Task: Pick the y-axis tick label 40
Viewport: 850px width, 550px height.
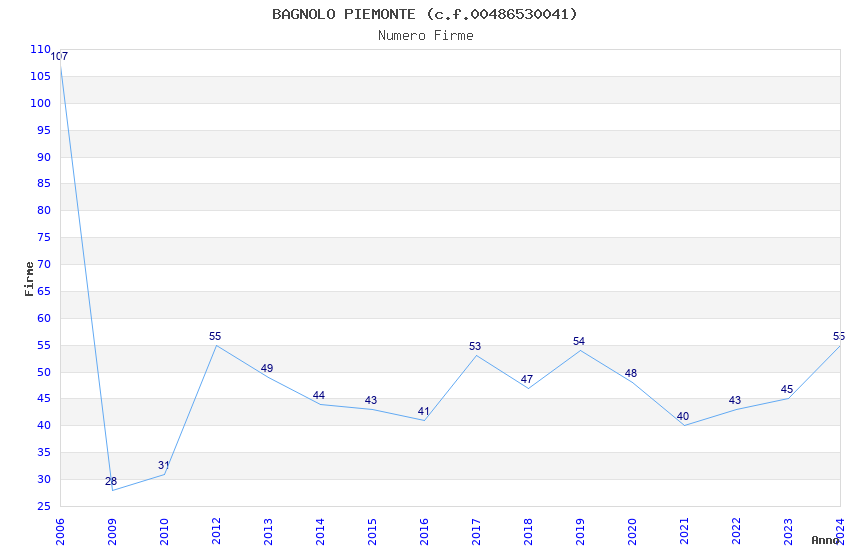Action: point(44,425)
